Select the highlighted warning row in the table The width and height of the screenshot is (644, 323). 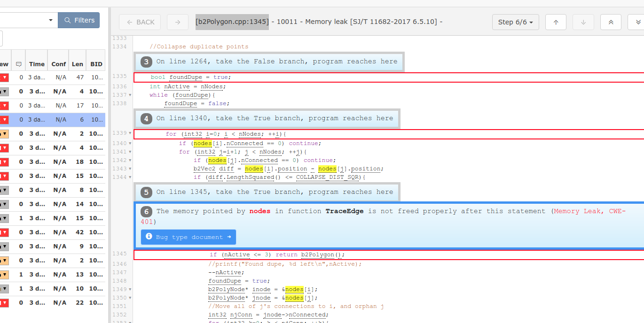tap(56, 119)
